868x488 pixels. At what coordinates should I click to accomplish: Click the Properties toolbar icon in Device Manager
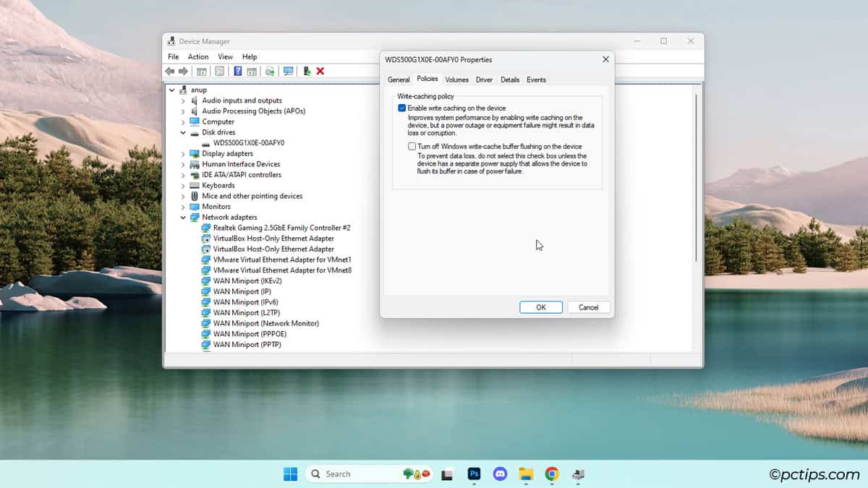[x=219, y=71]
